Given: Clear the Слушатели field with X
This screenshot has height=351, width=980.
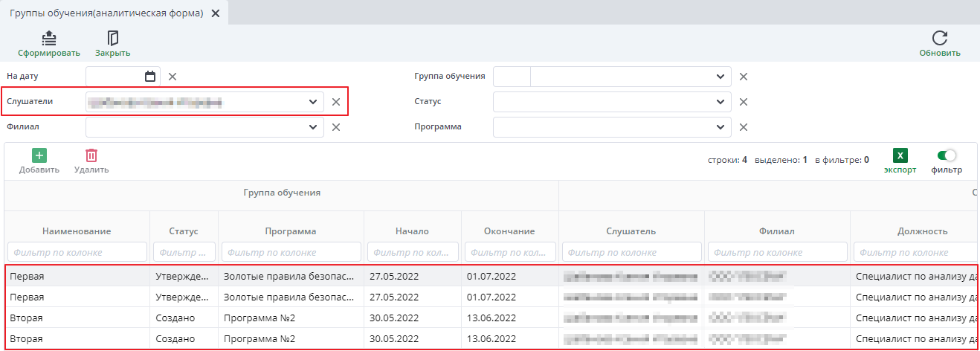Looking at the screenshot, I should (336, 102).
